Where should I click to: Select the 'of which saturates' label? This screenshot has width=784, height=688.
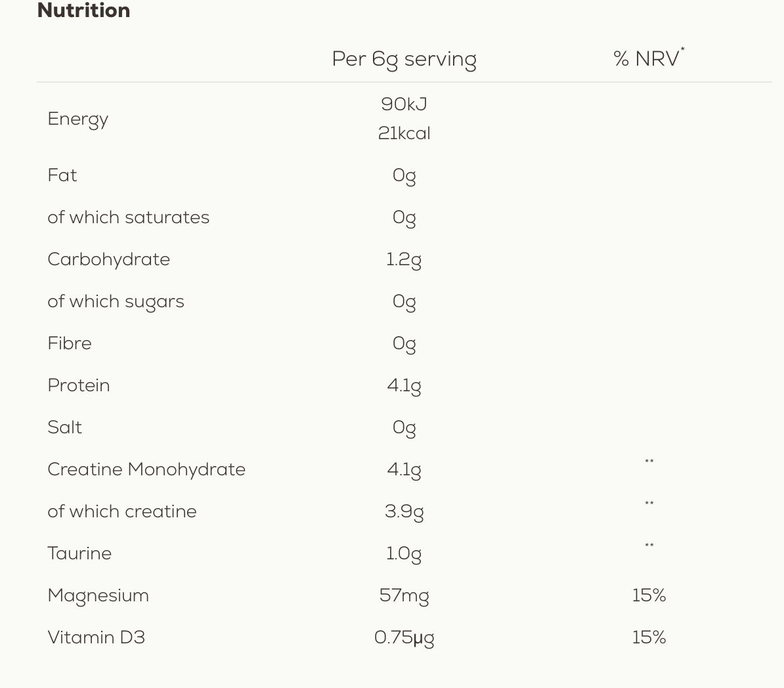point(128,217)
